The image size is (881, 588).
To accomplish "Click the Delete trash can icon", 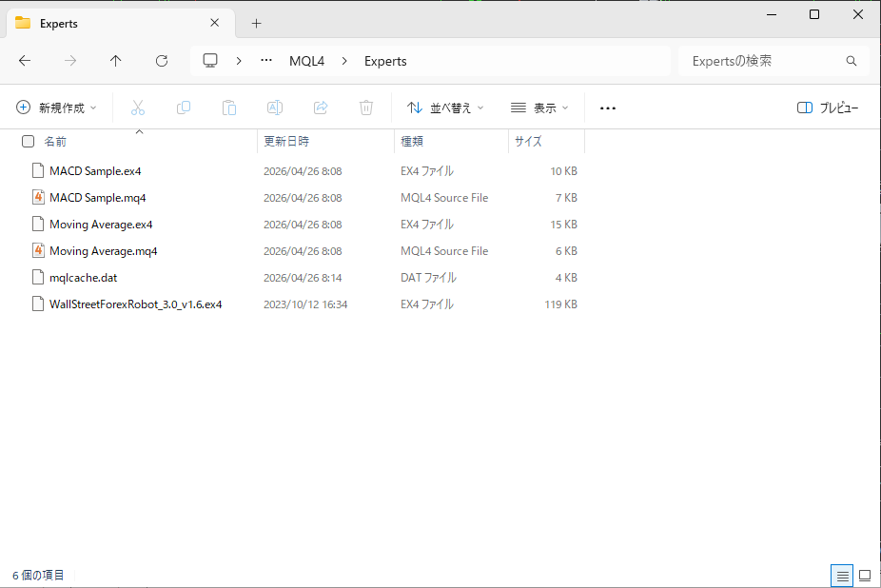I will 366,108.
